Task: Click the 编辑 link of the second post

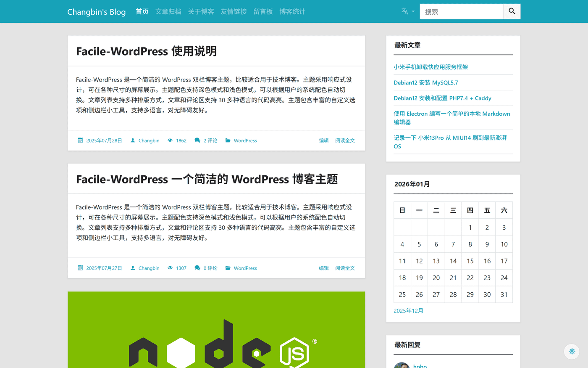Action: [323, 268]
